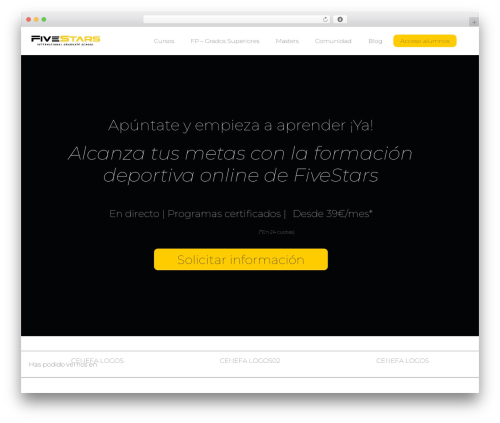Viewport: 500px width, 423px height.
Task: Click '(*En 24 cuotas)' footnote
Action: (277, 232)
